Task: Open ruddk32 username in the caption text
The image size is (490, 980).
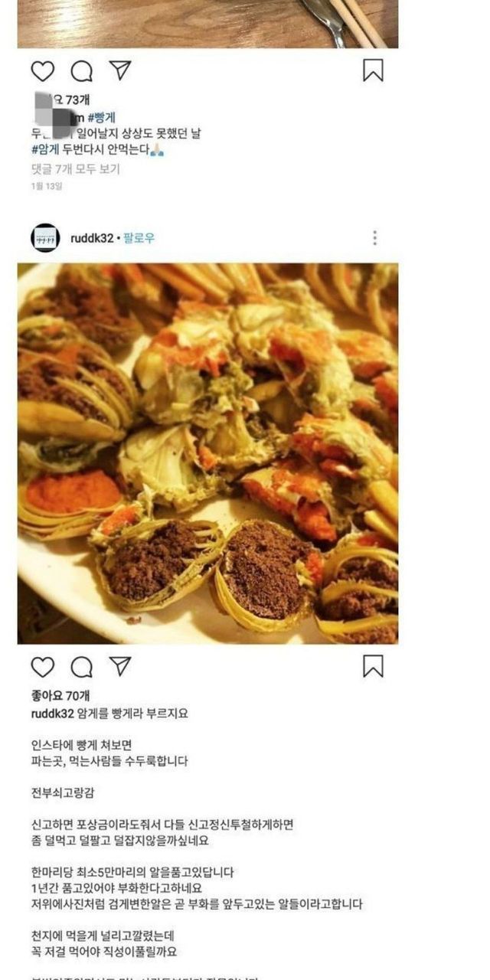Action: coord(52,714)
